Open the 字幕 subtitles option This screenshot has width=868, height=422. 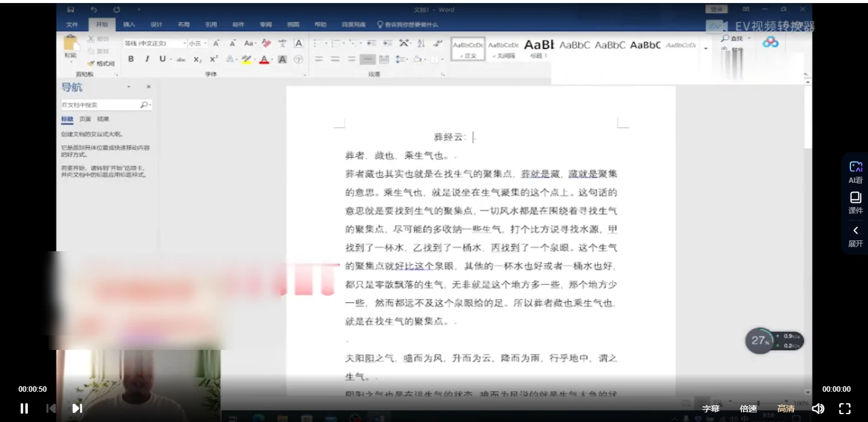click(x=711, y=409)
